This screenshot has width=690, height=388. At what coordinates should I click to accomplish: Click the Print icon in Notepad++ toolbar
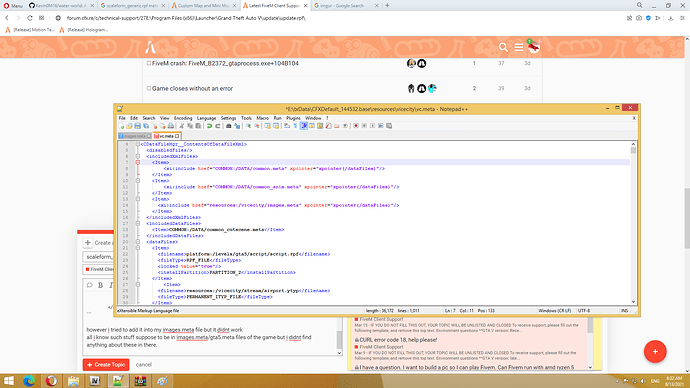coord(171,126)
